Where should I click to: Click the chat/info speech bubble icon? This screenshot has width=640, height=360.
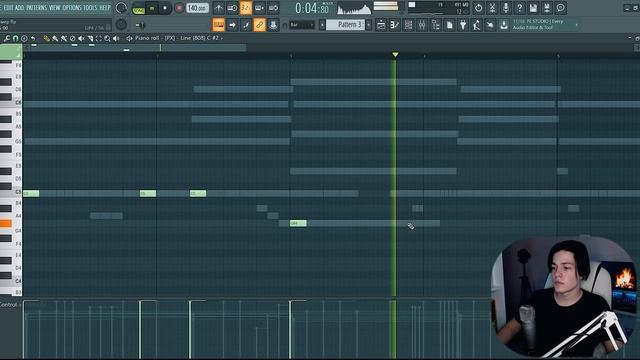pos(560,8)
